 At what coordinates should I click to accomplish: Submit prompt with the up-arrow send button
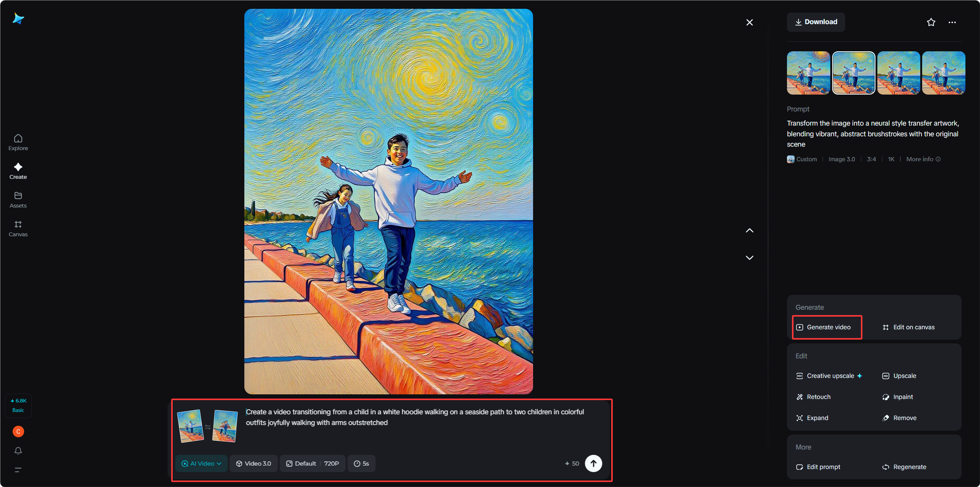tap(593, 463)
